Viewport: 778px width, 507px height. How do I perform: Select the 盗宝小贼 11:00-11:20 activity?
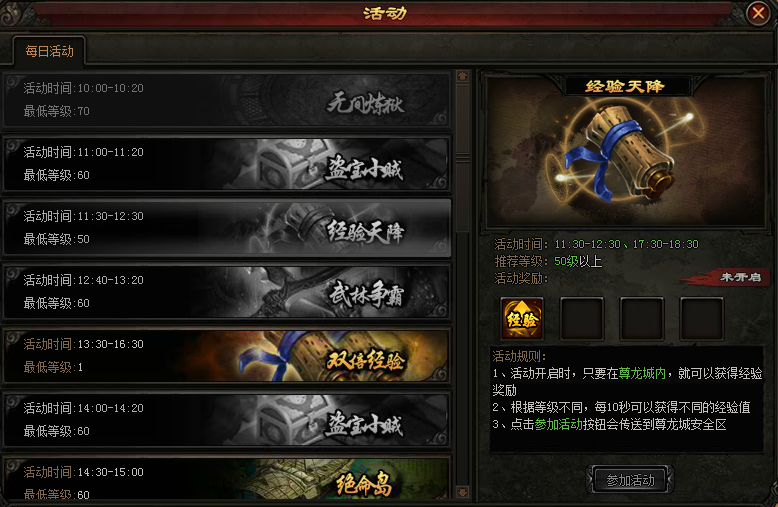pyautogui.click(x=227, y=164)
